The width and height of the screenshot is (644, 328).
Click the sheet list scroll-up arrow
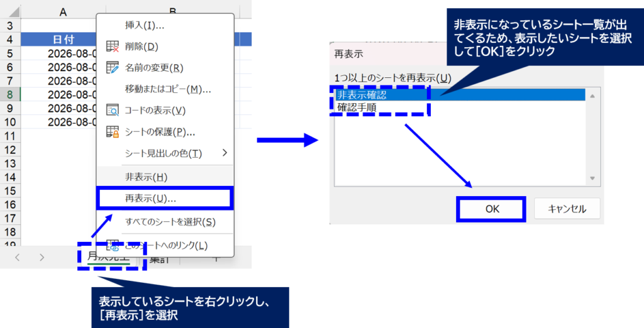pyautogui.click(x=592, y=96)
